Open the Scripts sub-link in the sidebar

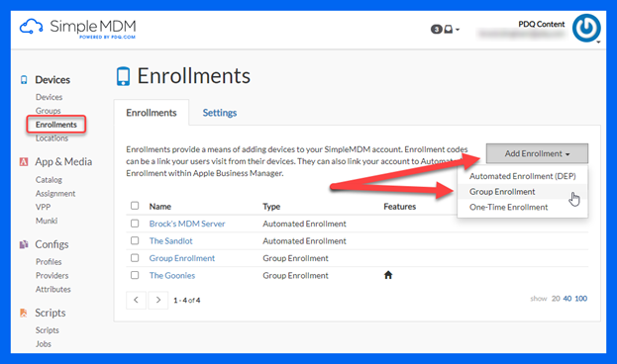(x=48, y=330)
